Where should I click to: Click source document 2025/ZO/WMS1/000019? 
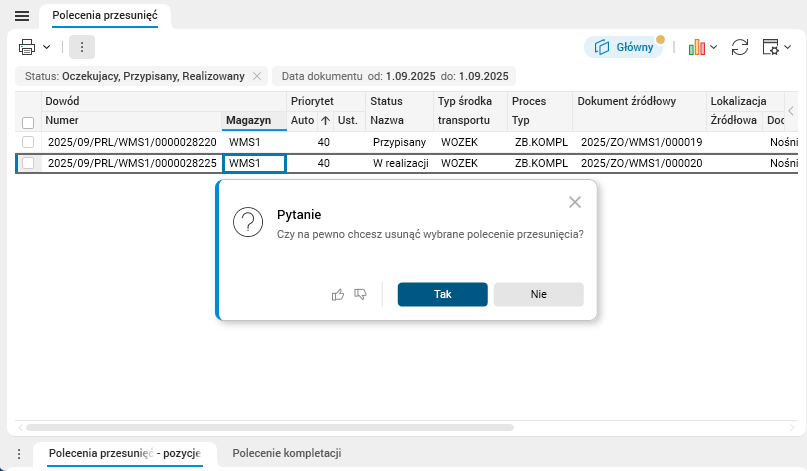point(641,142)
